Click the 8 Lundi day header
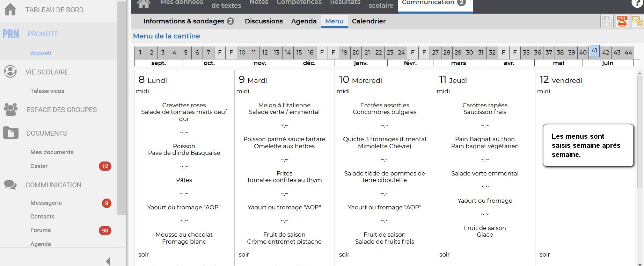Viewport: 644px width, 266px height. [x=153, y=80]
